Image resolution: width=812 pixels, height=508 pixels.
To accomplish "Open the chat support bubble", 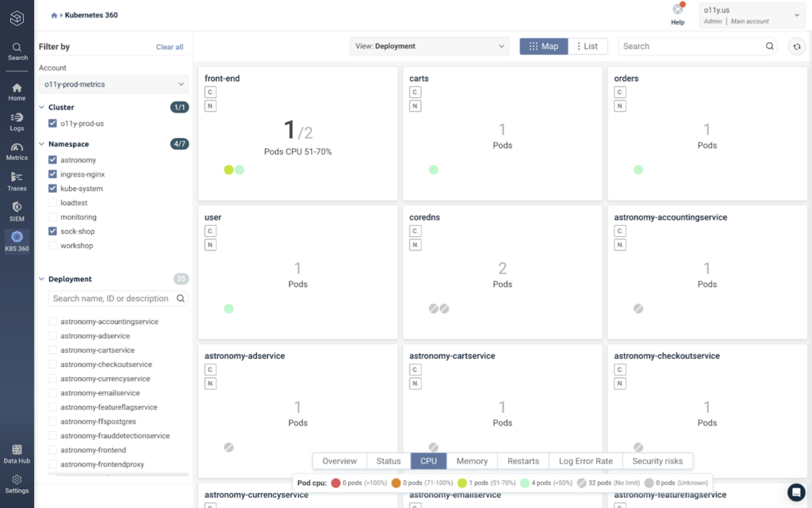I will pos(796,492).
